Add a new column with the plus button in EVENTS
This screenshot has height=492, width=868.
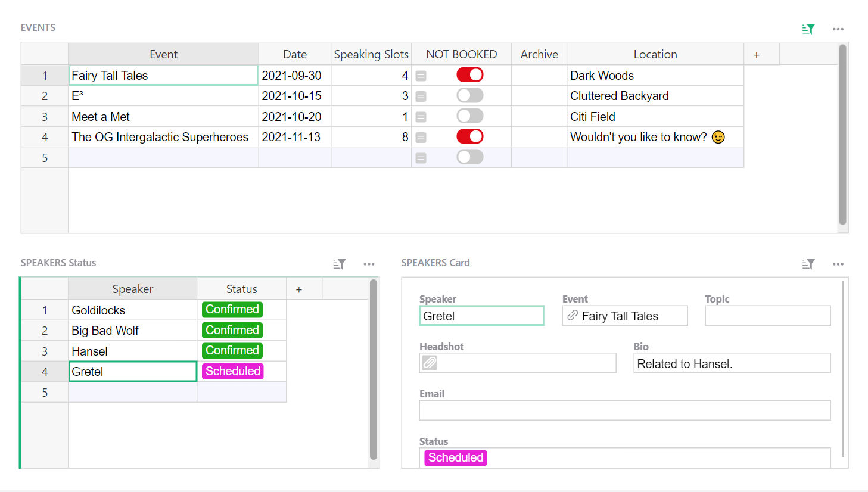(x=755, y=54)
